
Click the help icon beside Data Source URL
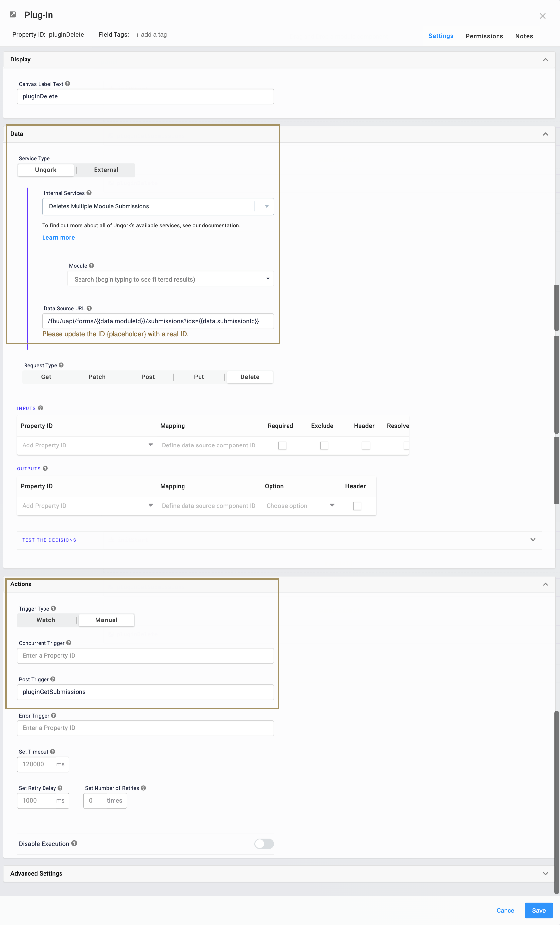coord(89,308)
